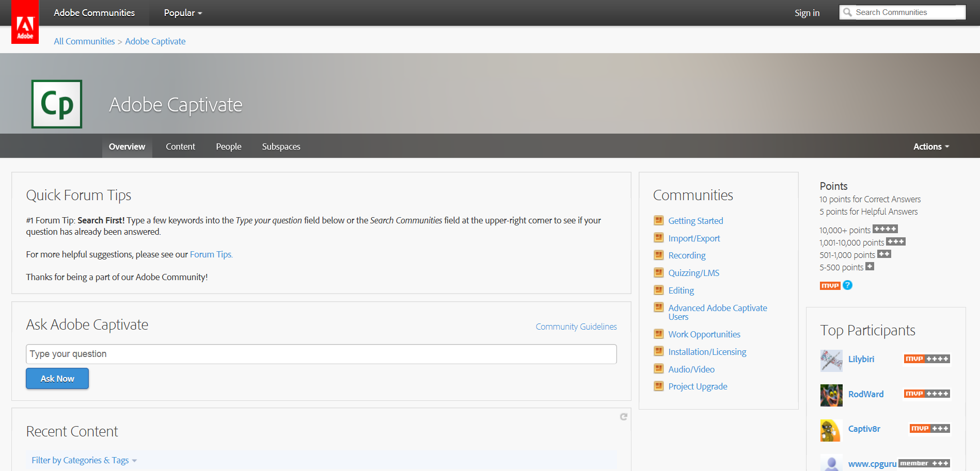Click the Ask Now button
The width and height of the screenshot is (980, 471).
[57, 379]
